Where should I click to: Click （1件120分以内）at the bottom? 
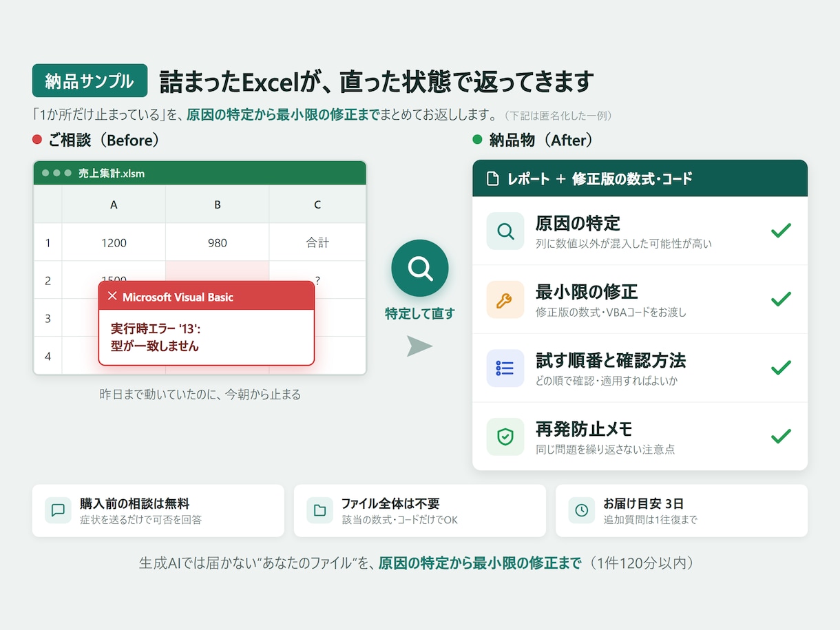642,563
